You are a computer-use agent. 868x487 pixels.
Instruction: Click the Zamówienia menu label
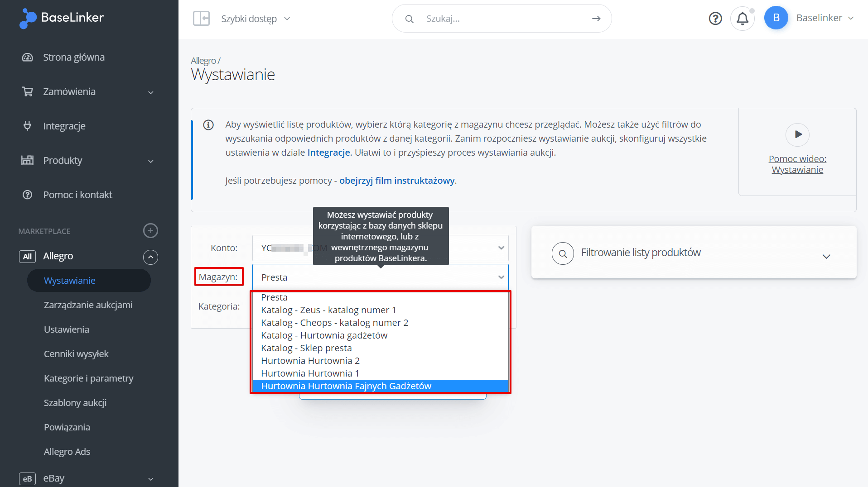point(69,92)
